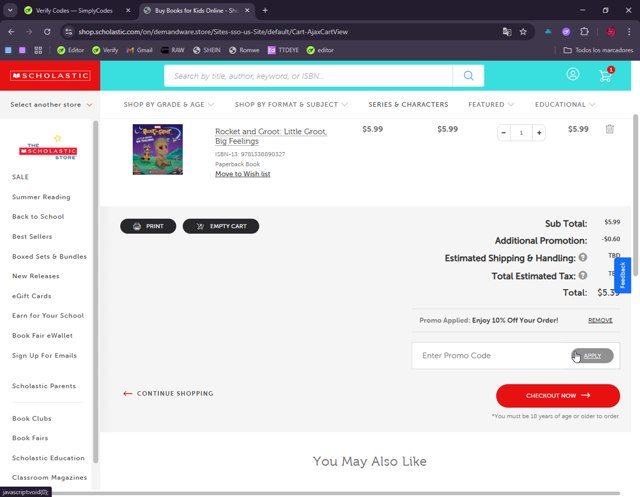Open Book Clubs in the sidebar
This screenshot has width=640, height=497.
pyautogui.click(x=32, y=419)
